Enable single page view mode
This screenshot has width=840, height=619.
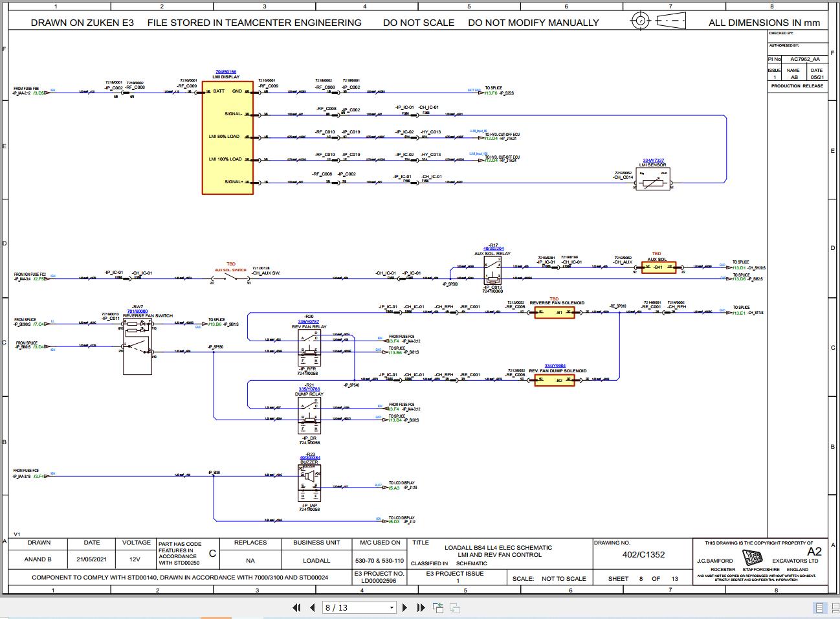tap(819, 607)
